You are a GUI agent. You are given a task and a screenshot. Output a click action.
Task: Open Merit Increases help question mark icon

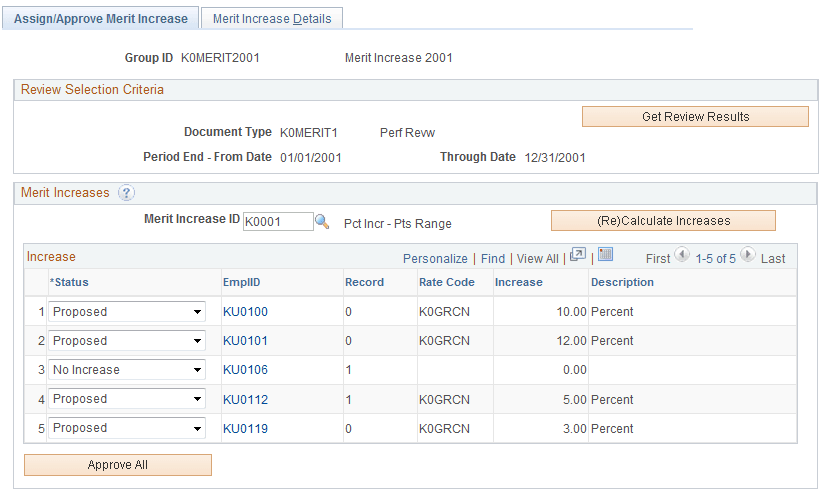coord(126,193)
